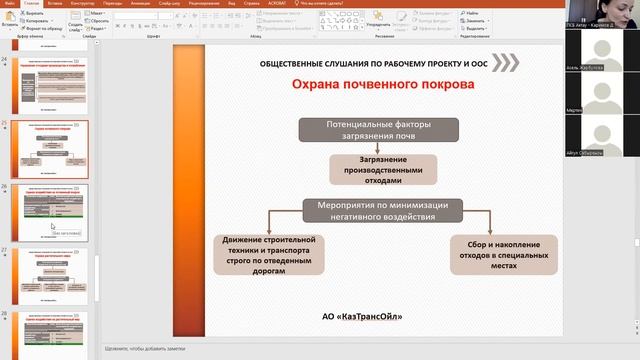Open the Макет layout dropdown
640x360 pixels.
[96, 13]
